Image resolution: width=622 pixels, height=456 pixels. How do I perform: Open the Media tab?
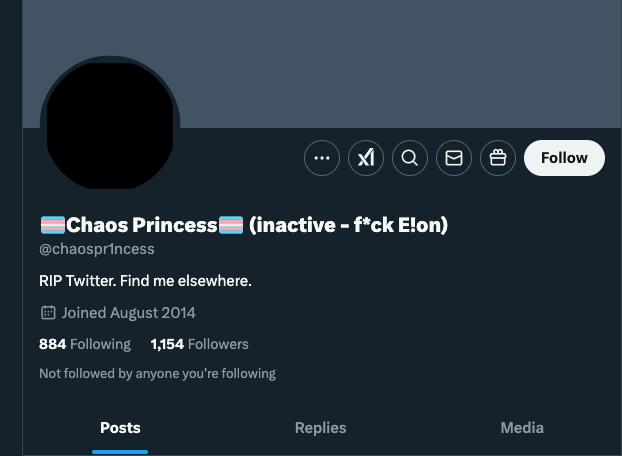(x=522, y=428)
